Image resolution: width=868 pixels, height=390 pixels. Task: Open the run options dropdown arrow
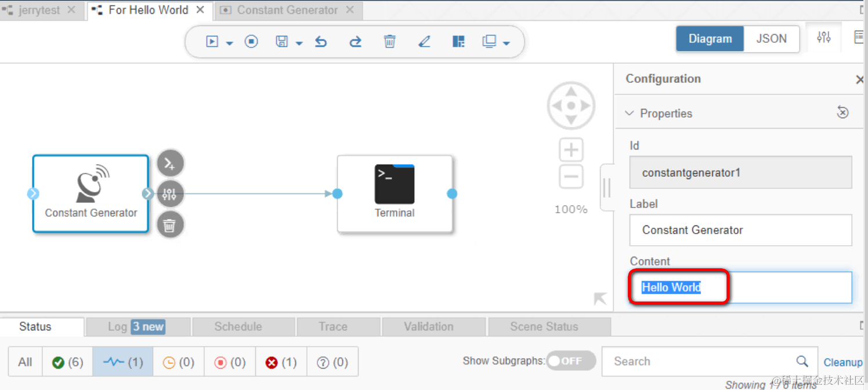point(229,43)
